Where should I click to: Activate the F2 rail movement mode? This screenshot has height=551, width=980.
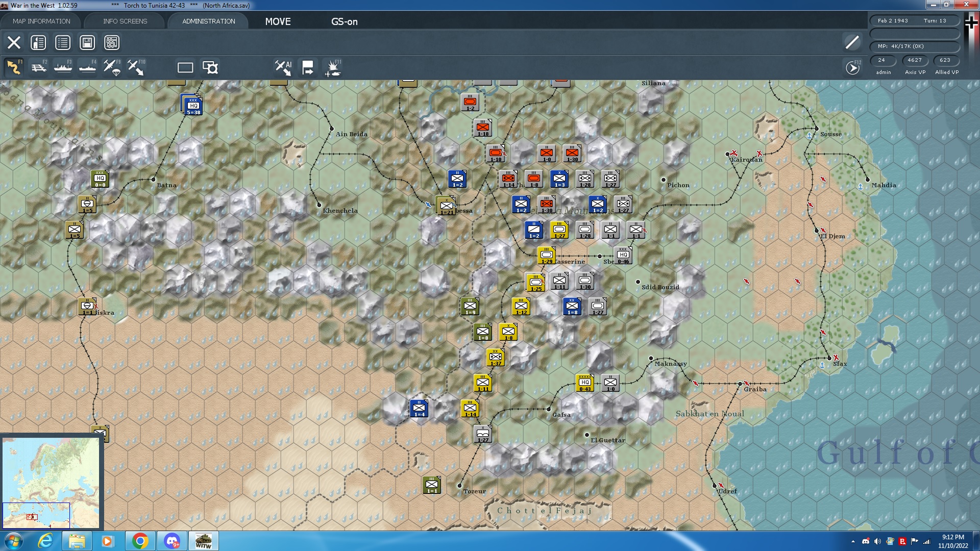[x=39, y=67]
